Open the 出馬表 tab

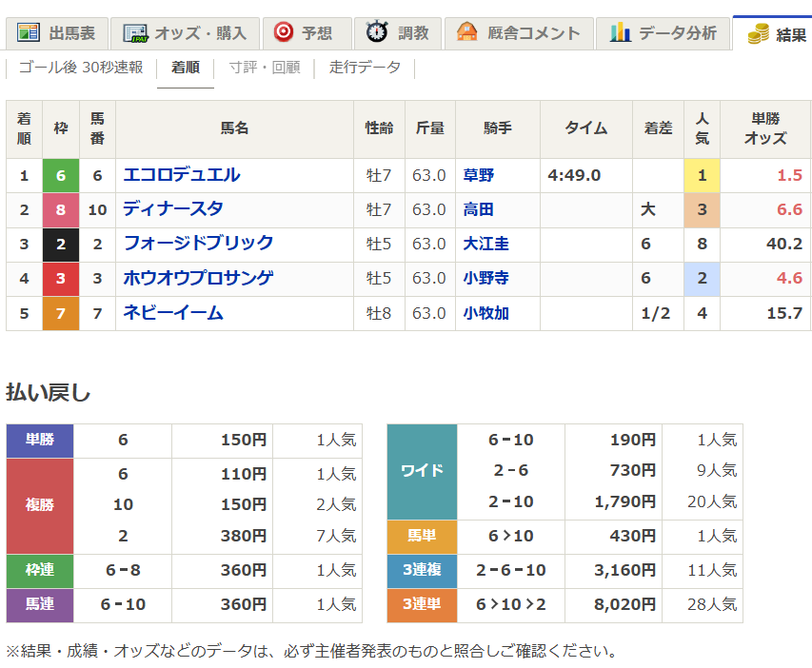click(57, 33)
